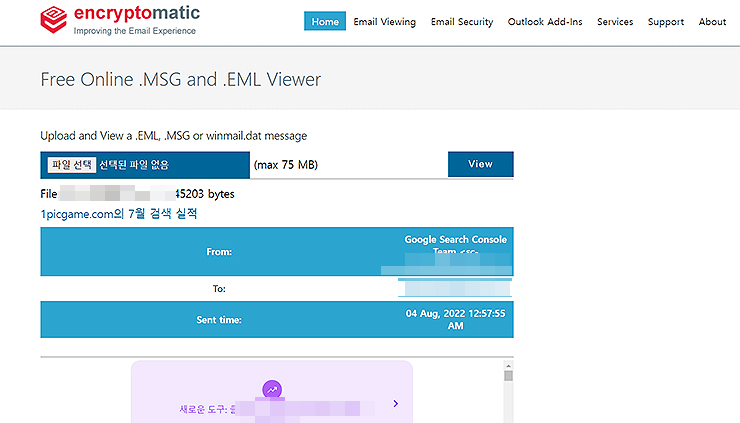Click the From: label row
The height and width of the screenshot is (423, 740).
(x=277, y=252)
